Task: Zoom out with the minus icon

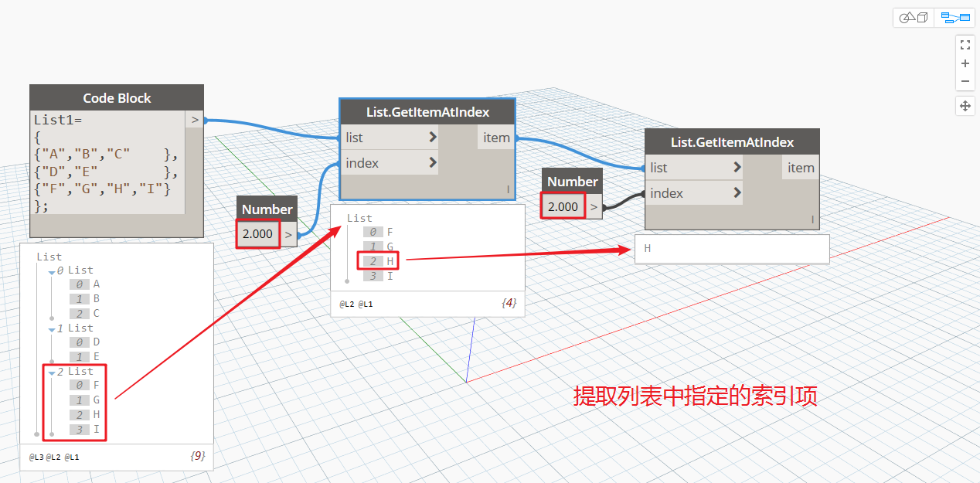Action: point(965,81)
